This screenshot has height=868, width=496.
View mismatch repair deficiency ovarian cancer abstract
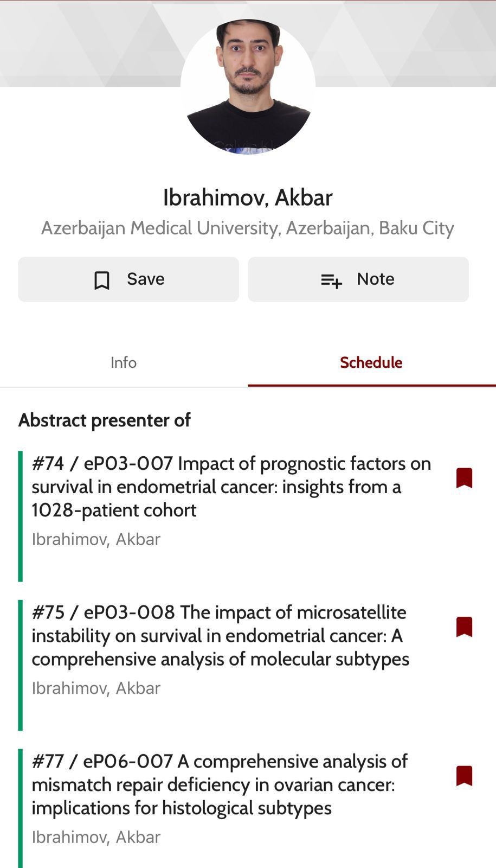tap(220, 784)
